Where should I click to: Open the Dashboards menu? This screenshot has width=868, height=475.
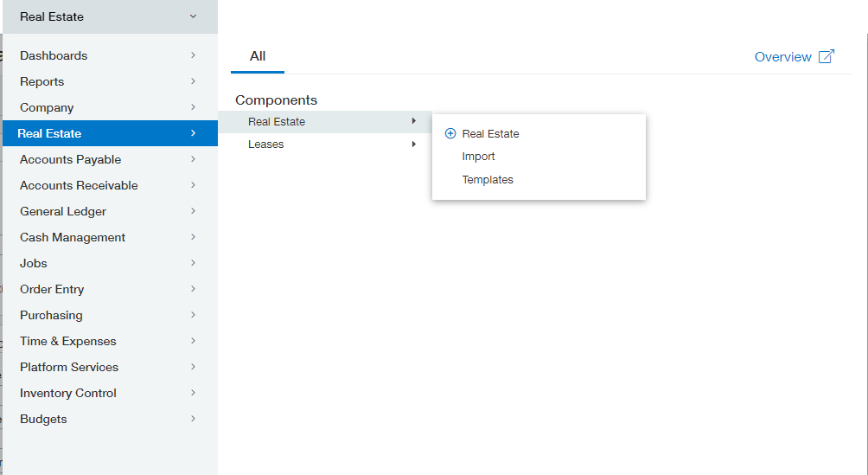(x=110, y=55)
